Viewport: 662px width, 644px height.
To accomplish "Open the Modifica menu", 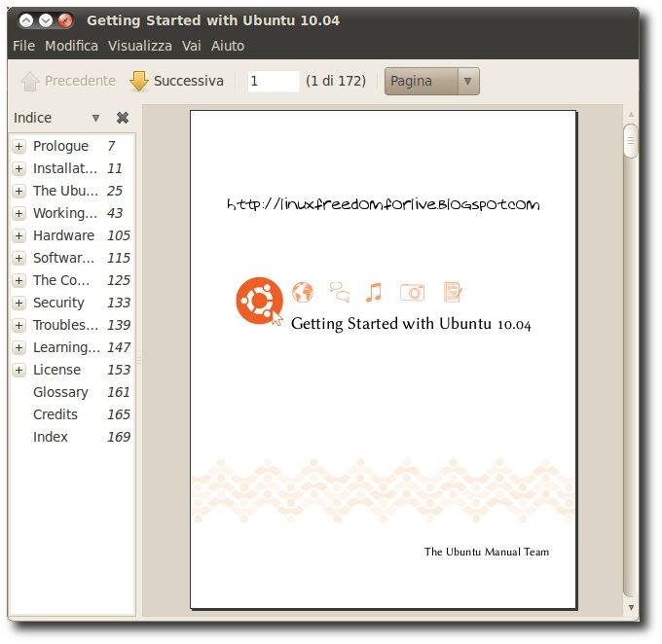I will coord(71,46).
